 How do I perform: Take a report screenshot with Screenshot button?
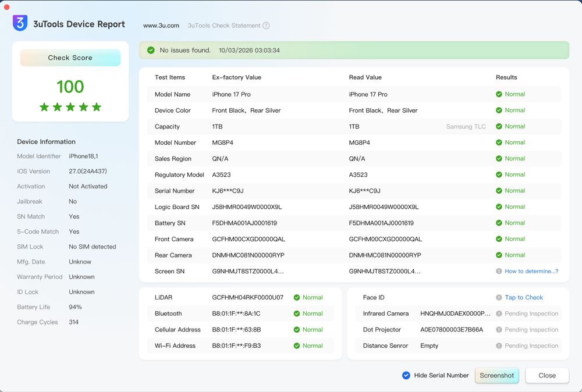pyautogui.click(x=496, y=375)
